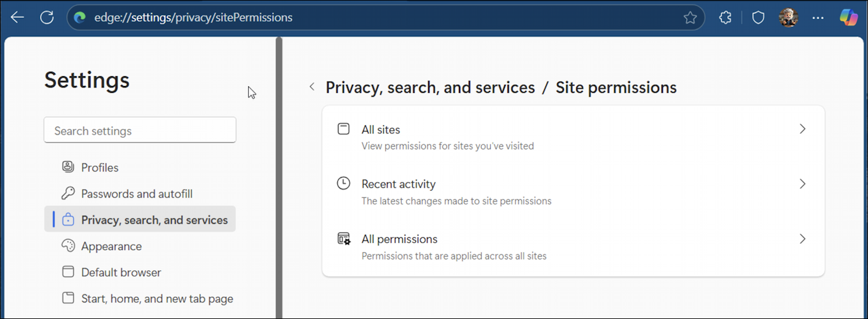Expand All sites with its chevron
The width and height of the screenshot is (868, 319).
tap(802, 129)
